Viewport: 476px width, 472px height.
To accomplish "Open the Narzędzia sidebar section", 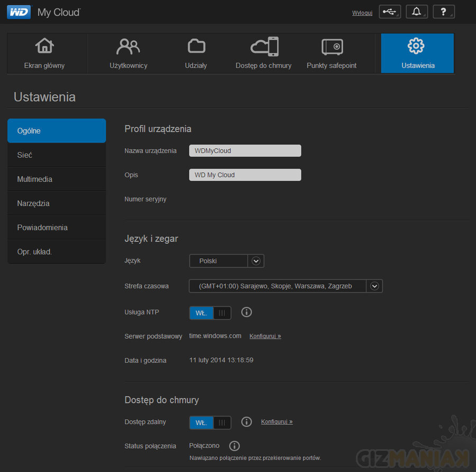I will (57, 203).
